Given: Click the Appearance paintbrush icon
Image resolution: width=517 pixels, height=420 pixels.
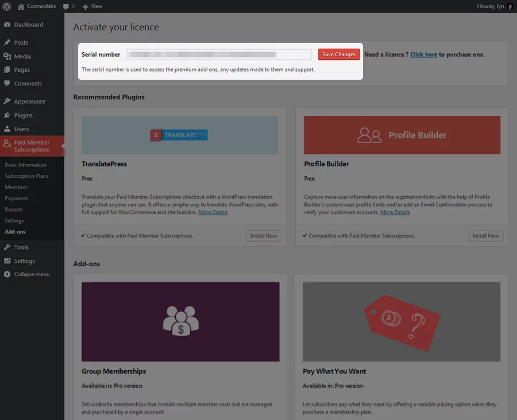Looking at the screenshot, I should (x=7, y=102).
